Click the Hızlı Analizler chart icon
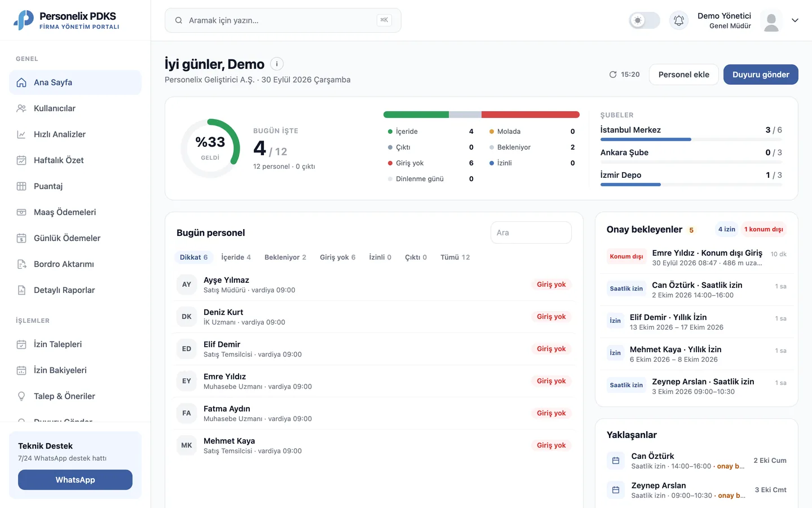 tap(21, 134)
